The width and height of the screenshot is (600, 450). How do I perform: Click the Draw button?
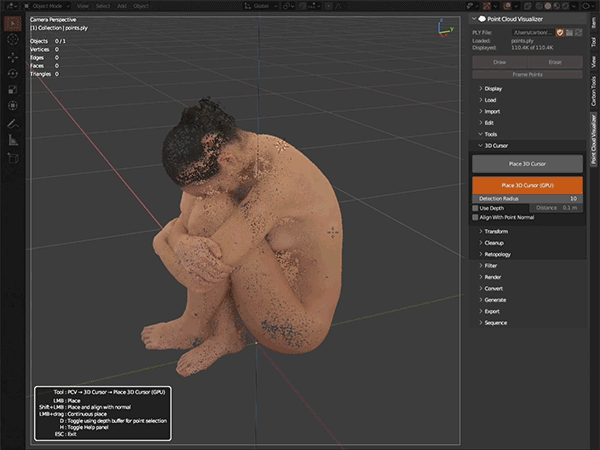[499, 62]
